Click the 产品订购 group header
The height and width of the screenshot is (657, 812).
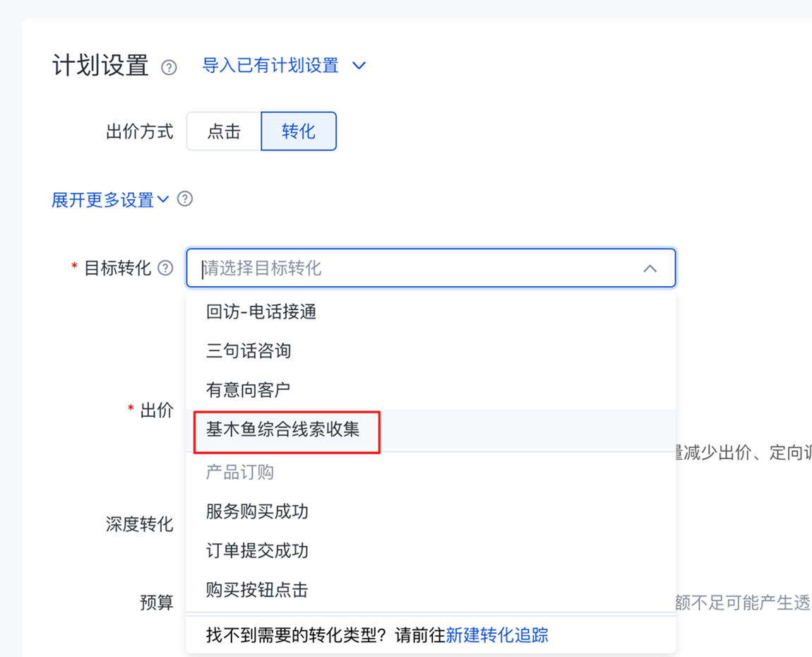coord(240,473)
